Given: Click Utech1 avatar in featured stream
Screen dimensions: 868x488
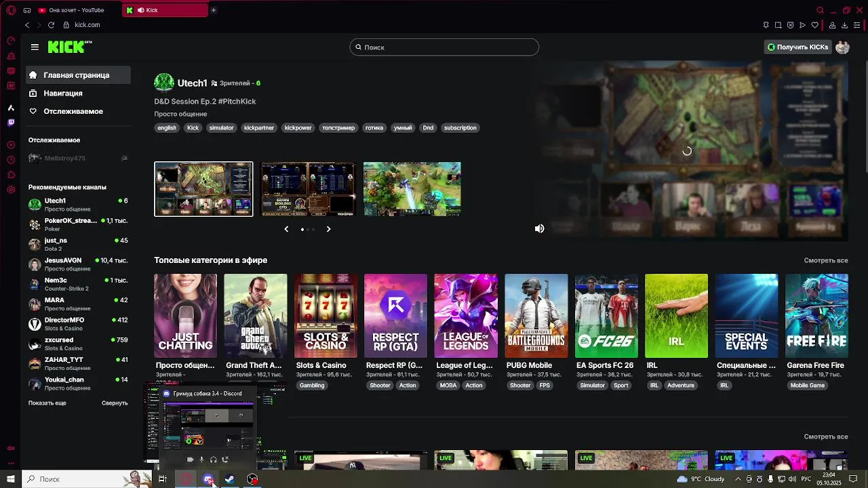Looking at the screenshot, I should click(x=164, y=83).
